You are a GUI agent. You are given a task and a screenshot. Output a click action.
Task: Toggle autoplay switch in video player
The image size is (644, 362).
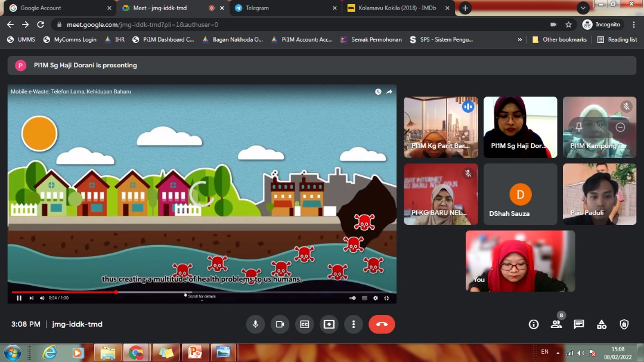pyautogui.click(x=352, y=298)
